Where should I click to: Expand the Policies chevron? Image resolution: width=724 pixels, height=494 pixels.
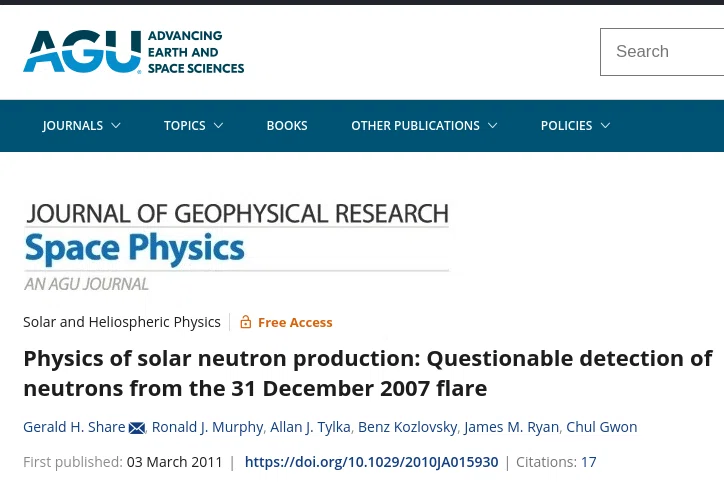pyautogui.click(x=605, y=126)
